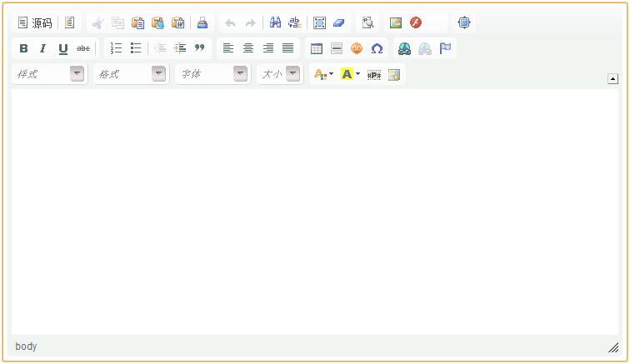The height and width of the screenshot is (364, 630).
Task: Select the body element path
Action: pyautogui.click(x=26, y=347)
